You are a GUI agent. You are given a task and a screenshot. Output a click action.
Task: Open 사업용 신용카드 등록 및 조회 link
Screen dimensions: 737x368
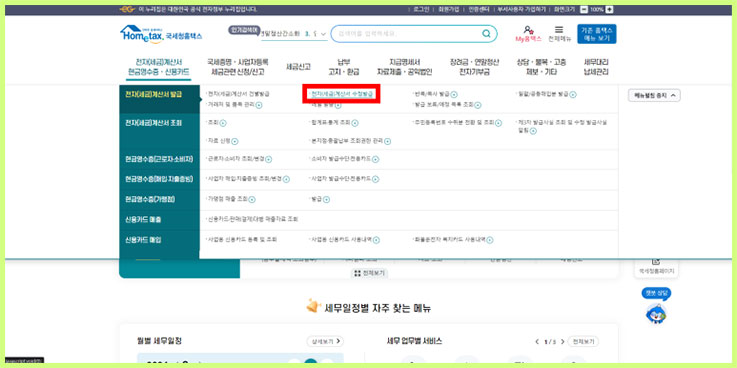point(242,240)
